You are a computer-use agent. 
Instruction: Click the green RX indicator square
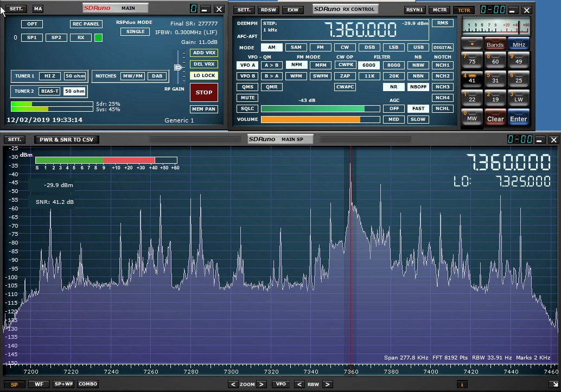pyautogui.click(x=98, y=37)
